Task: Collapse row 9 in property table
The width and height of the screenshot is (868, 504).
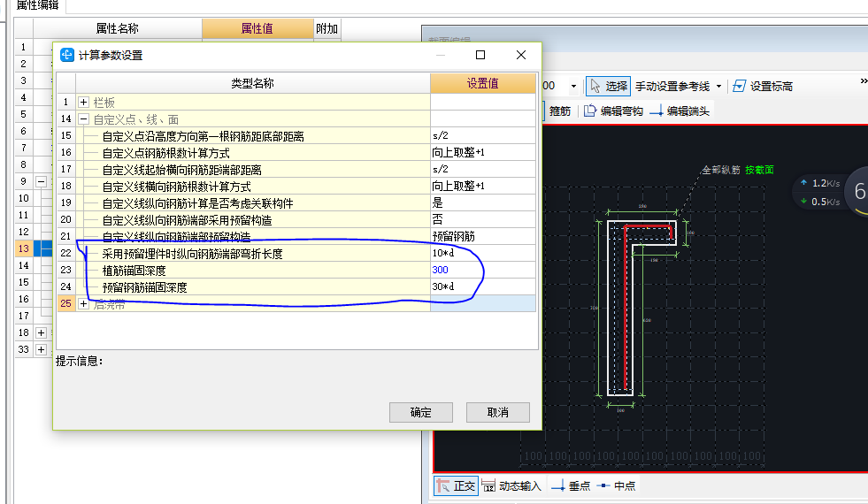Action: point(41,181)
